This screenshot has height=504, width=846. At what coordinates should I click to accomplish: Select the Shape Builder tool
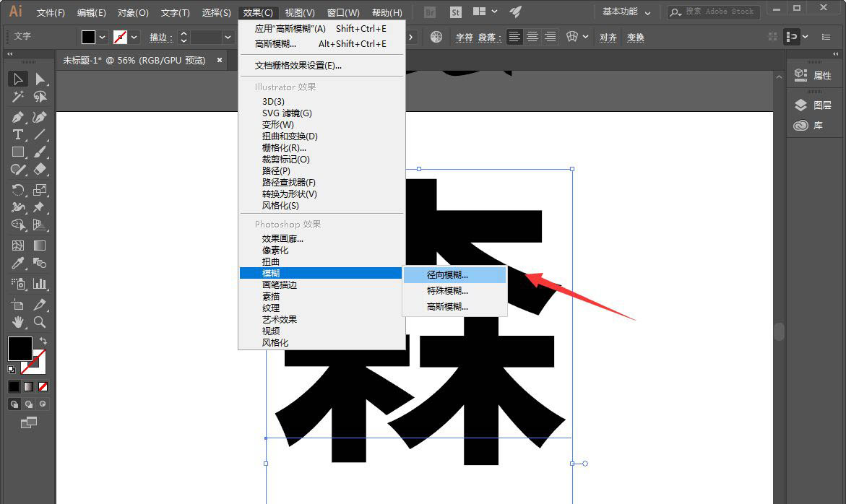click(18, 225)
